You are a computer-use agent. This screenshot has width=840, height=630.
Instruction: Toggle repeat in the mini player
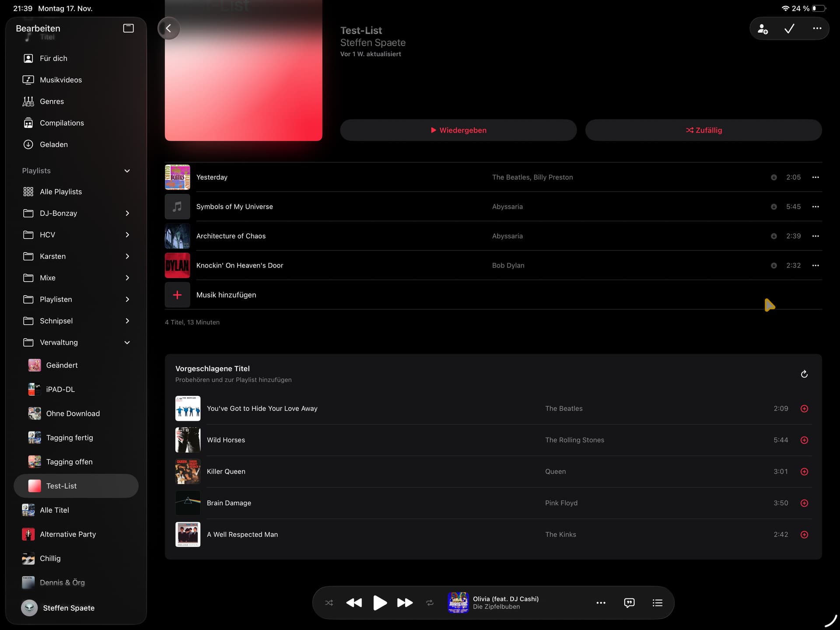coord(430,603)
